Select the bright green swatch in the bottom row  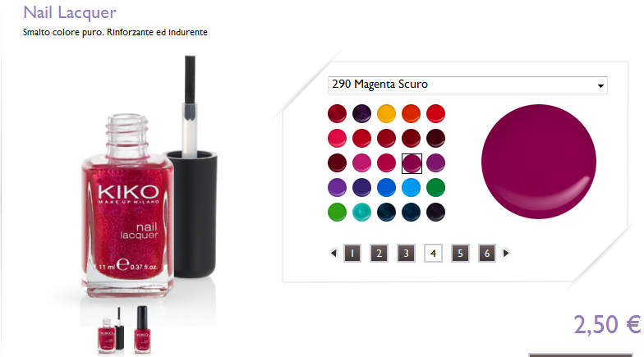tap(337, 212)
